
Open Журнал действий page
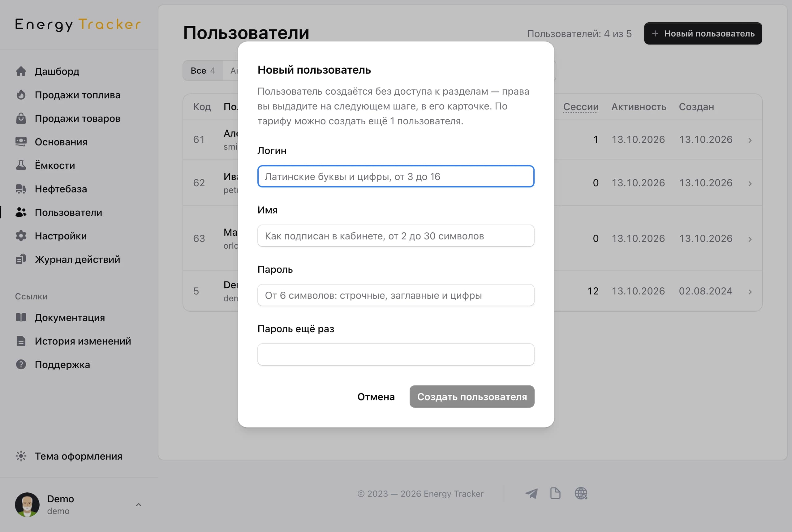(x=77, y=259)
